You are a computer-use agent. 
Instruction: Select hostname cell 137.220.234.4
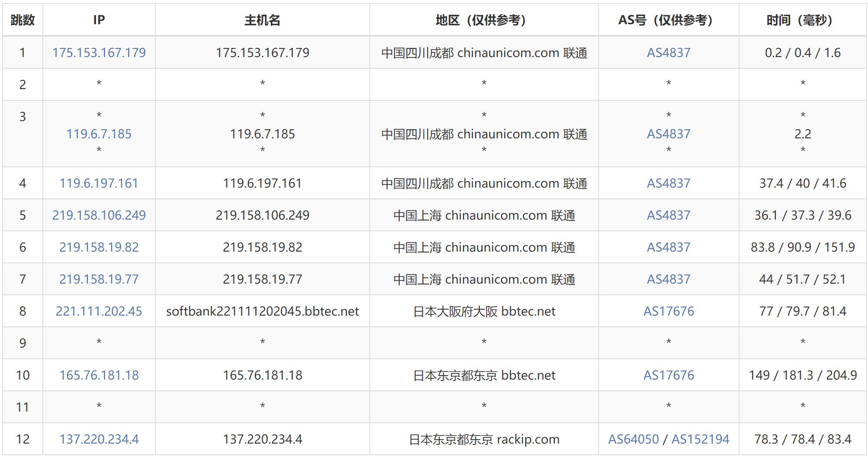[x=263, y=439]
